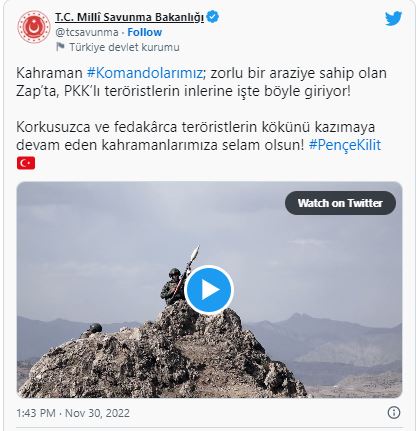The height and width of the screenshot is (431, 416).
Task: Open T.C. Millî Savunma Bakanlığı profile name
Action: click(129, 17)
